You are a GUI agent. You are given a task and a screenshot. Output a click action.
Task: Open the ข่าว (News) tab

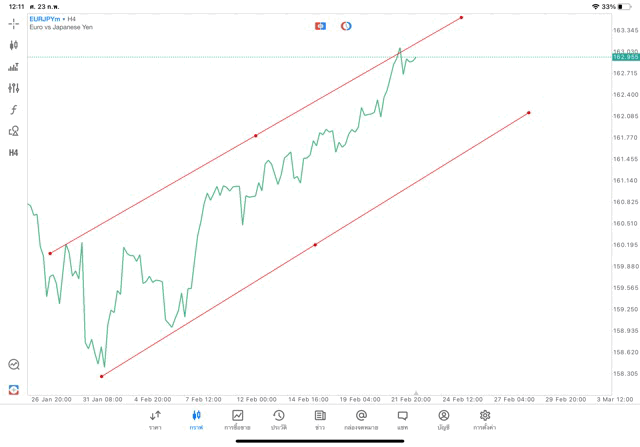[x=320, y=419]
